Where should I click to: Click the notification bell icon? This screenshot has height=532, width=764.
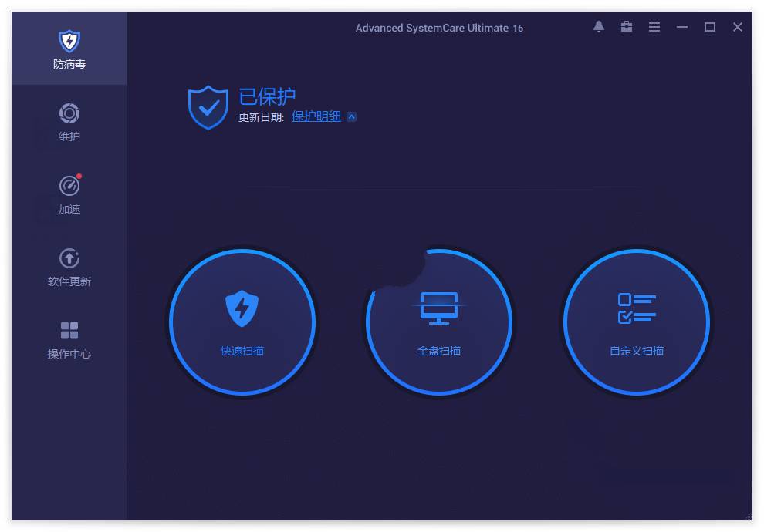(x=598, y=27)
